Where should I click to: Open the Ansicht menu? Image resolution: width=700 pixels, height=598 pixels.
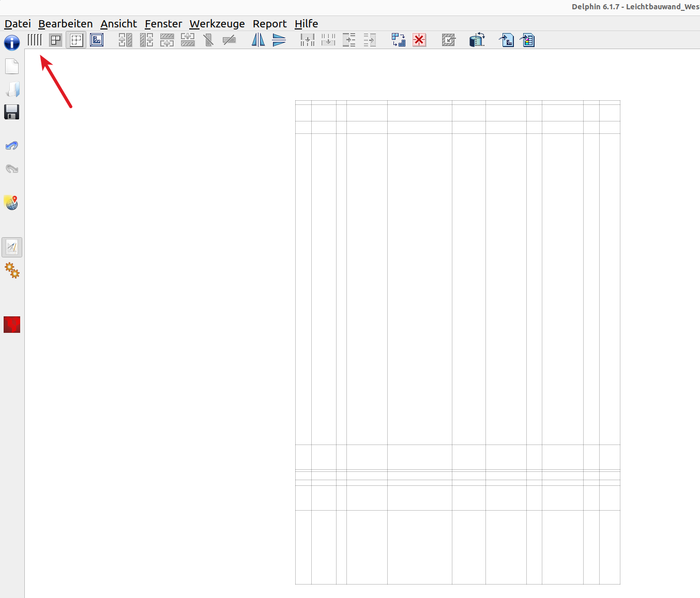[x=119, y=24]
